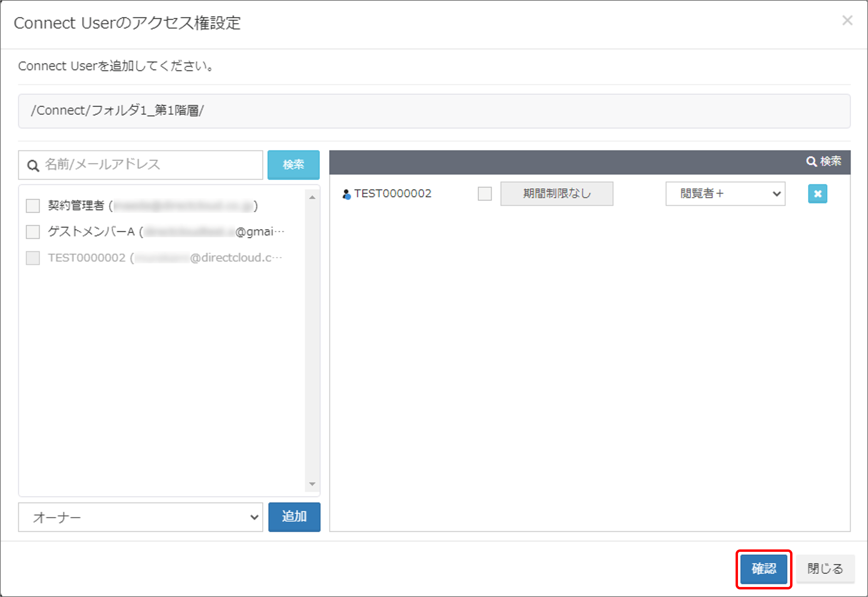868x597 pixels.
Task: Click the magnifier icon in the name search field
Action: click(x=33, y=166)
